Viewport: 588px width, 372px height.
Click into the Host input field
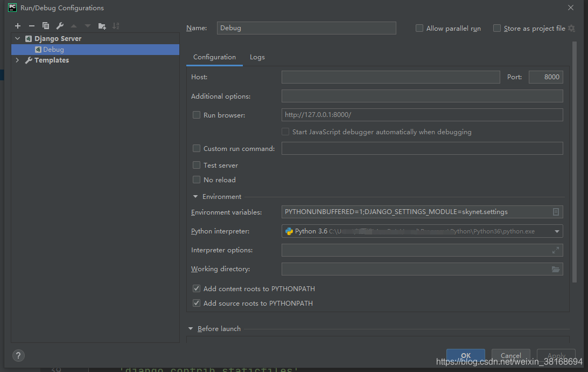point(390,77)
